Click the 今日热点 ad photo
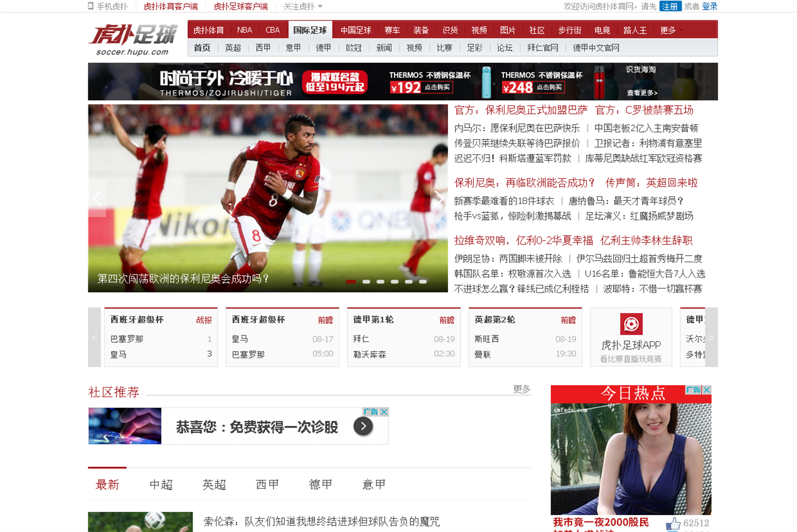The width and height of the screenshot is (797, 532). pos(631,458)
